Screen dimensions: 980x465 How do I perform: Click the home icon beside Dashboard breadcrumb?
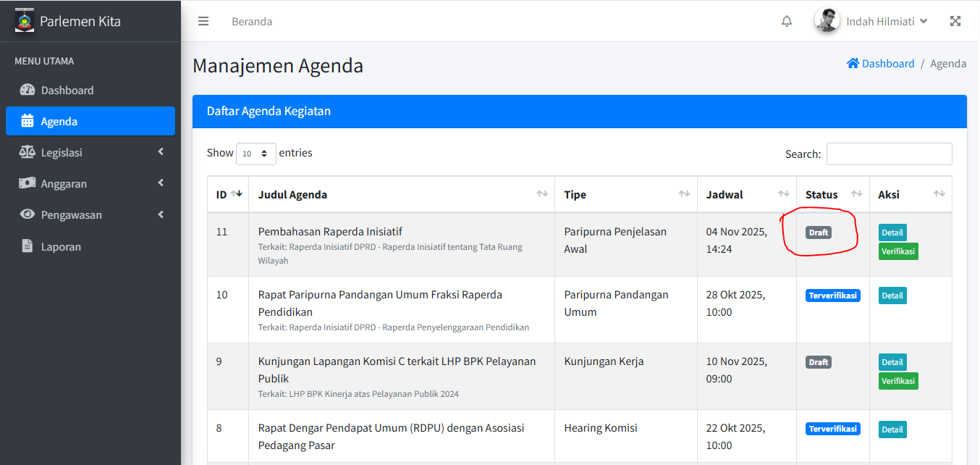coord(853,64)
